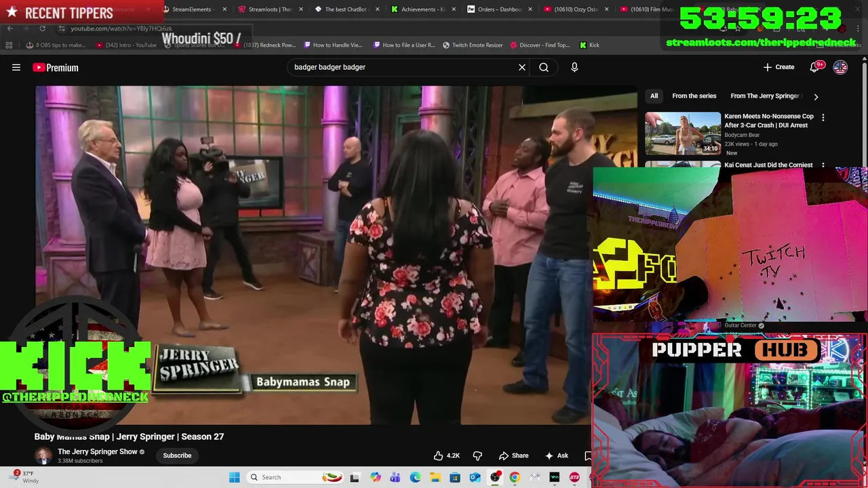Open Microsoft Edge from the taskbar
868x488 pixels.
pyautogui.click(x=415, y=477)
